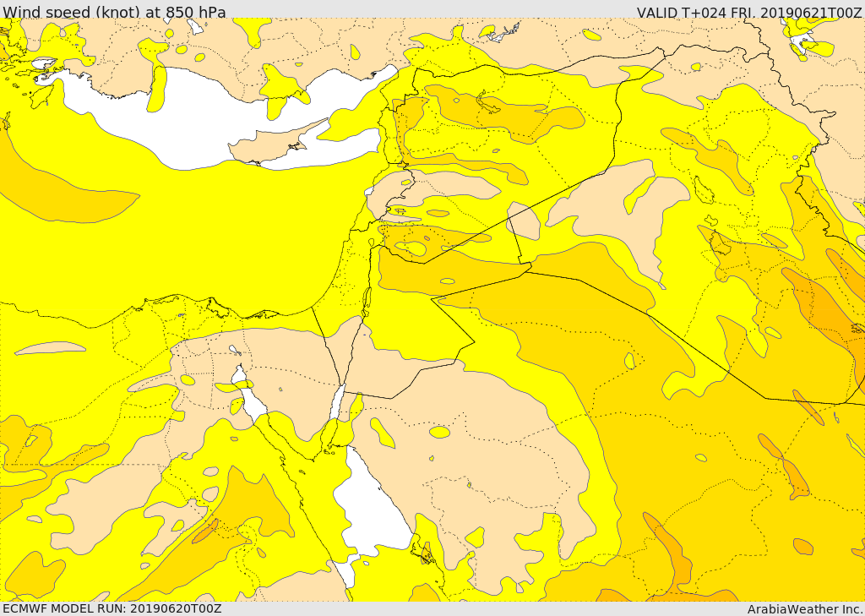
Task: Click the 'ArabiaWeather Inc' credit text
Action: [x=804, y=609]
